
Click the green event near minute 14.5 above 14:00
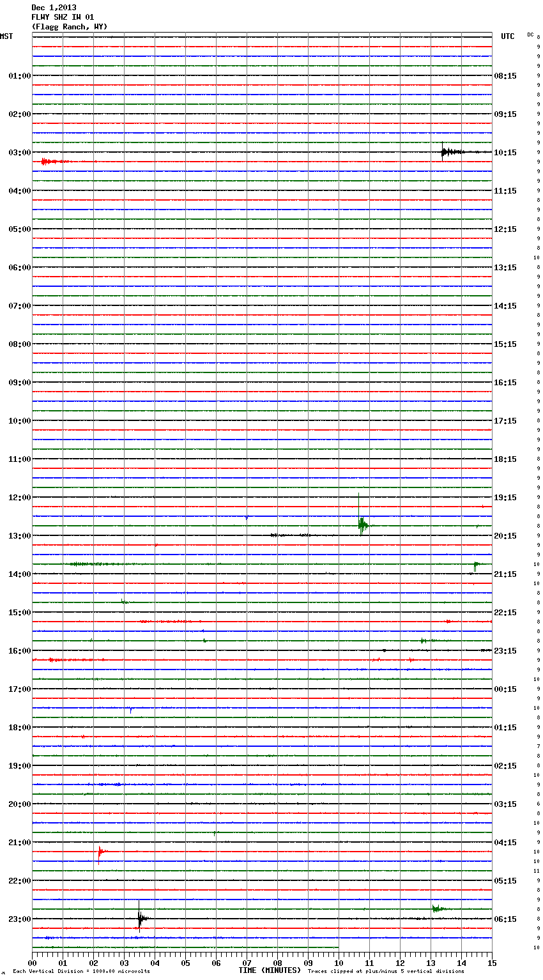tap(477, 565)
